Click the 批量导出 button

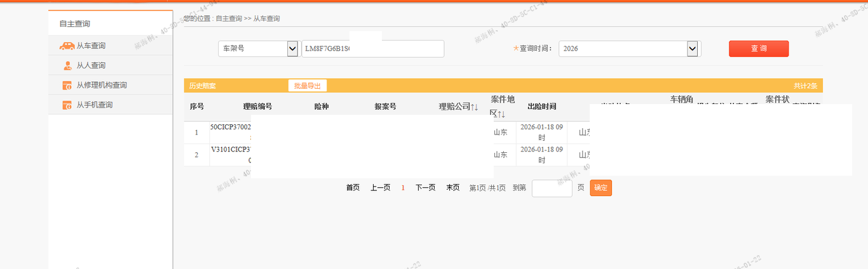[x=307, y=86]
